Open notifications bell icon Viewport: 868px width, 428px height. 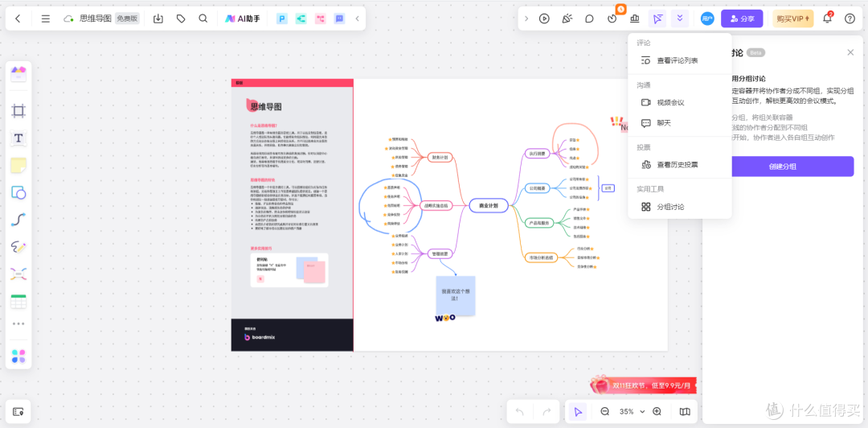tap(827, 19)
